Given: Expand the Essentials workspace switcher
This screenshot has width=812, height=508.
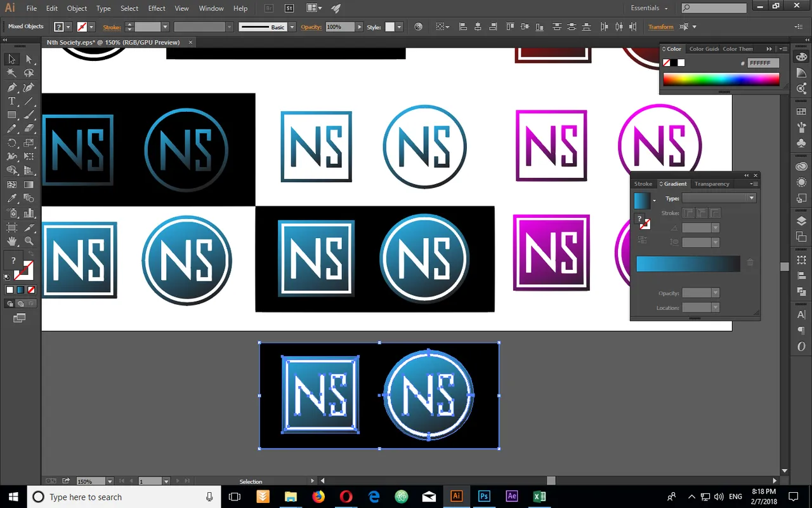Looking at the screenshot, I should click(x=650, y=8).
